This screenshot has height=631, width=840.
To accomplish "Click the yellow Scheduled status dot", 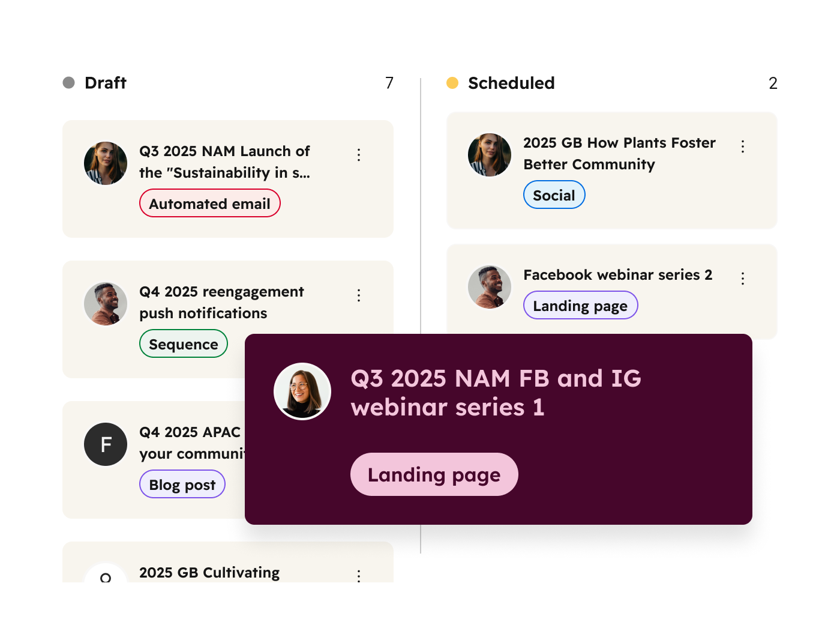I will point(452,83).
